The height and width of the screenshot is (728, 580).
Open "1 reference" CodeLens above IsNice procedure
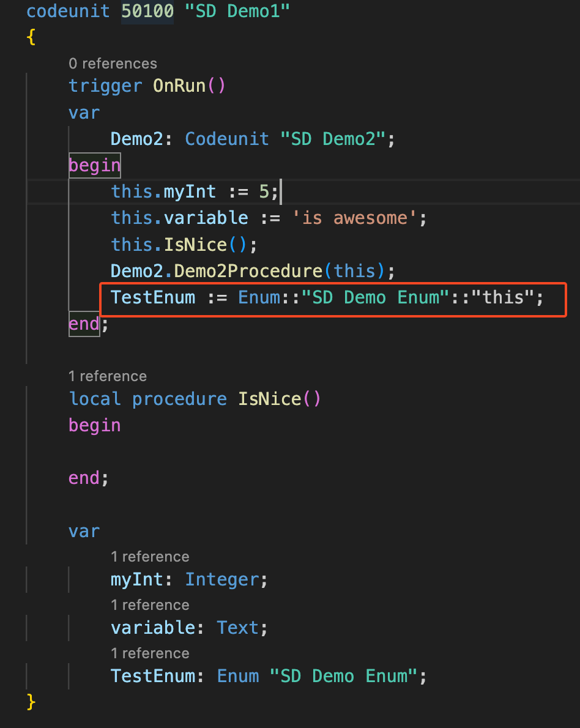[108, 376]
